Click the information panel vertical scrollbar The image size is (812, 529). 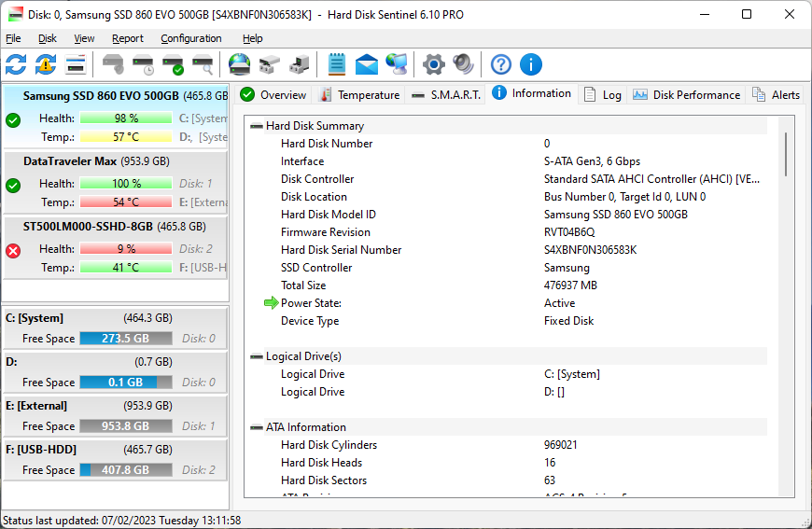[x=787, y=154]
